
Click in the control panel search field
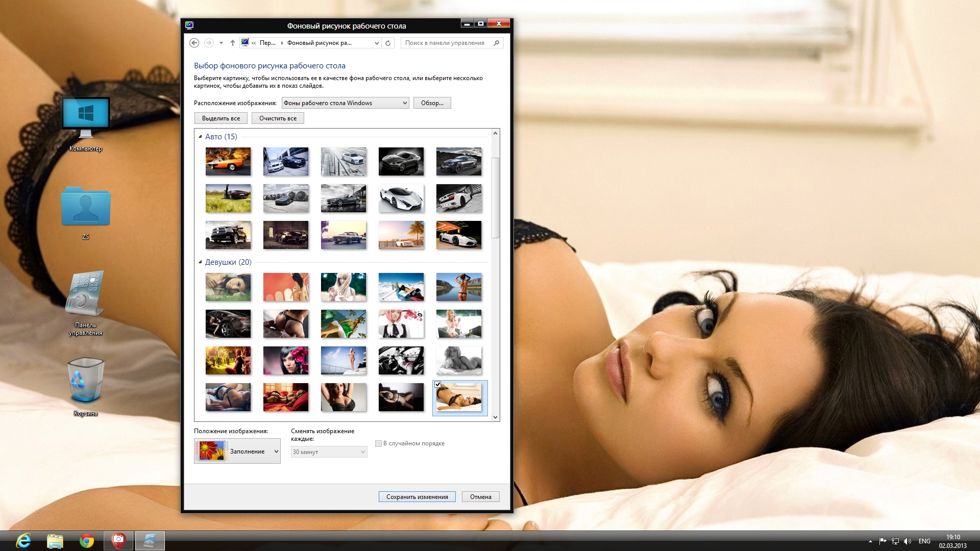(x=444, y=43)
